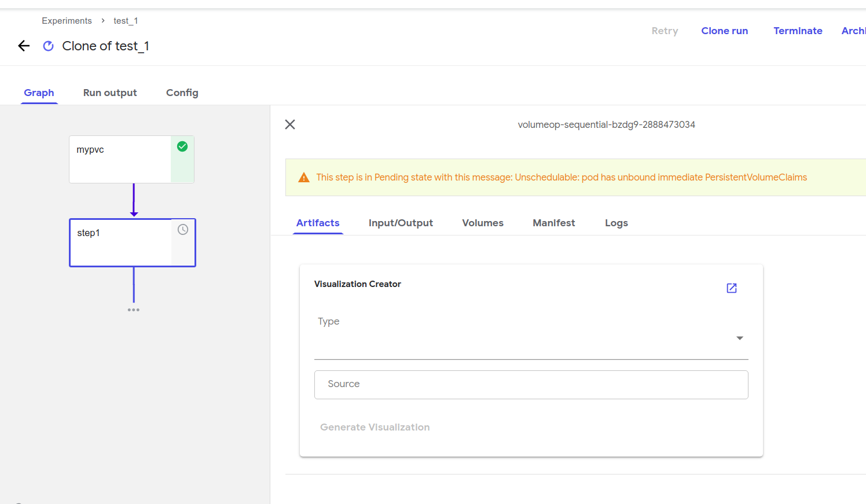Image resolution: width=866 pixels, height=504 pixels.
Task: Click the Clone run button
Action: click(x=724, y=31)
